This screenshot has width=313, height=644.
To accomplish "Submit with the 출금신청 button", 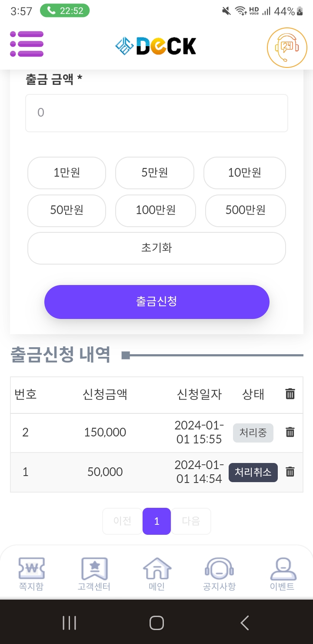I will (156, 302).
